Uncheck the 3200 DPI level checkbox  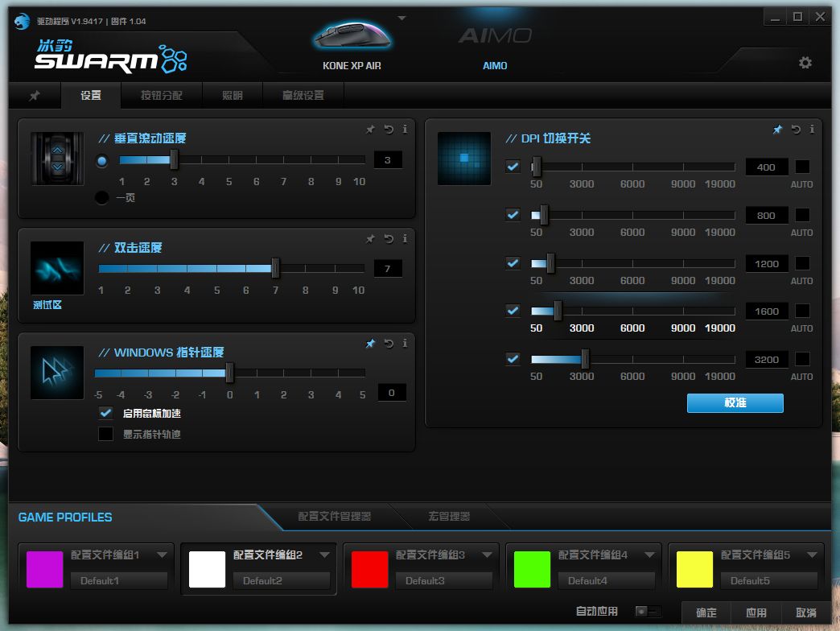pos(513,359)
